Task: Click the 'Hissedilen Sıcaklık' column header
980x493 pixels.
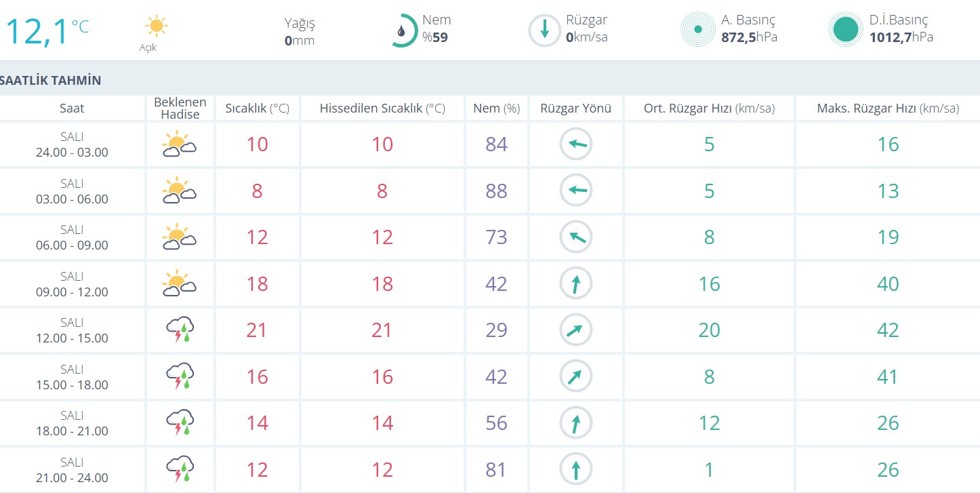Action: pos(382,109)
